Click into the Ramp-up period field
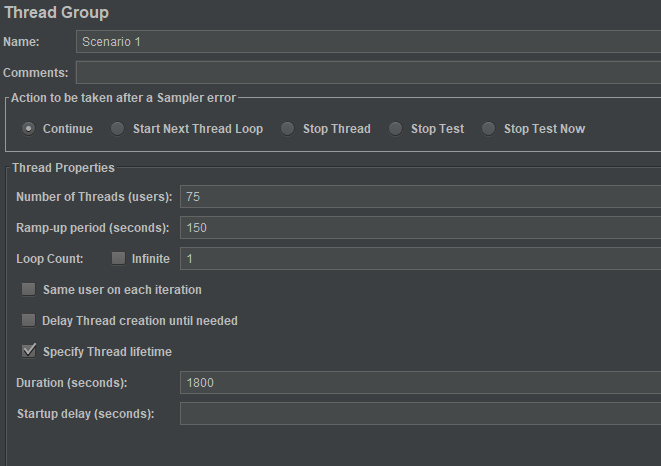The image size is (661, 466). (420, 228)
